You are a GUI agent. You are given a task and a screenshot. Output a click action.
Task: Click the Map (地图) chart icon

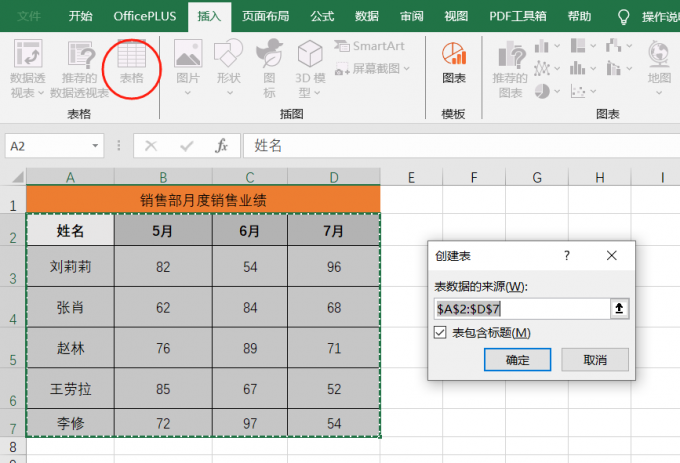(x=659, y=54)
